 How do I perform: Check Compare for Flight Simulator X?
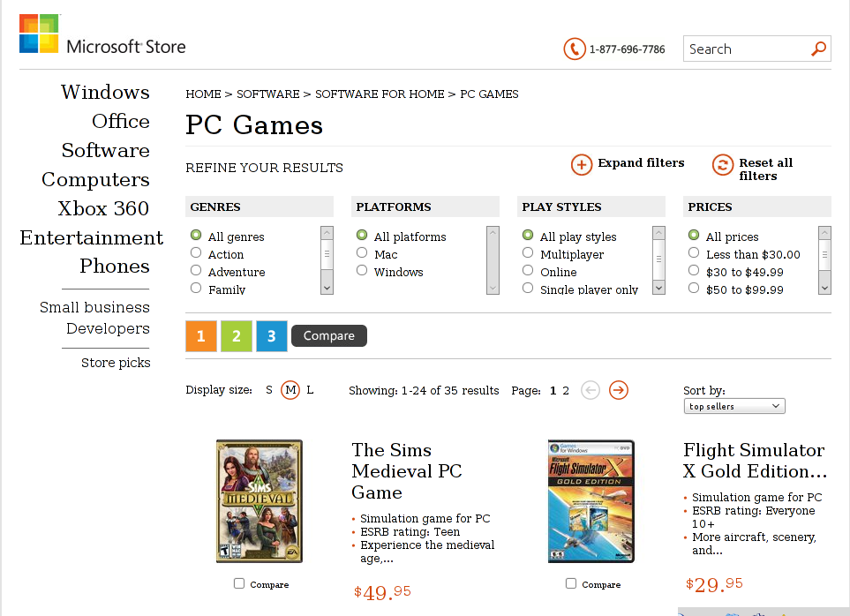tap(571, 583)
